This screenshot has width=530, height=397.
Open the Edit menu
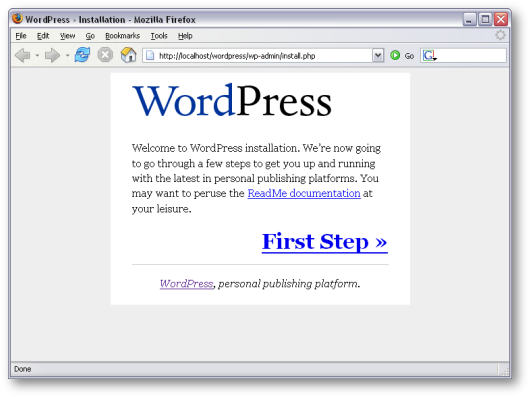tap(43, 36)
